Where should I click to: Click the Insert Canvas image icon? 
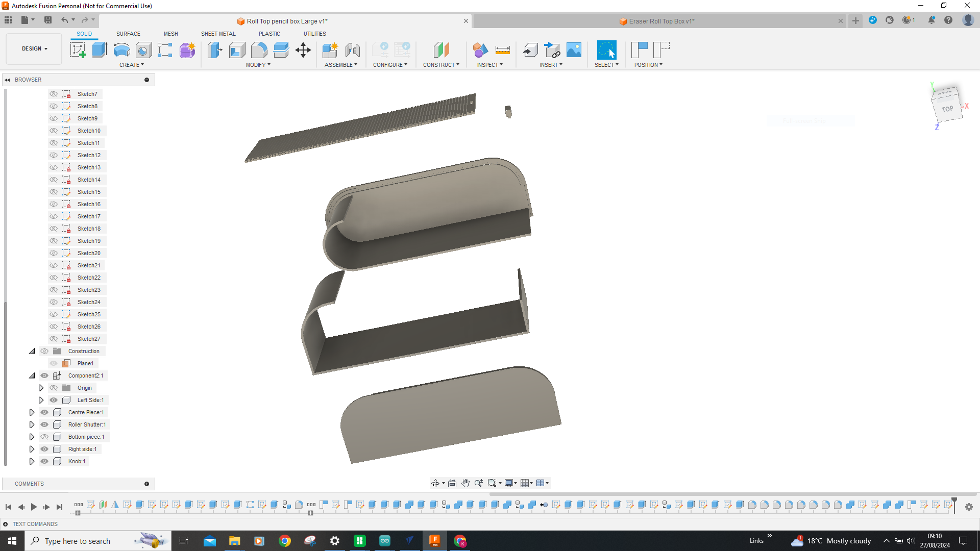(x=574, y=50)
